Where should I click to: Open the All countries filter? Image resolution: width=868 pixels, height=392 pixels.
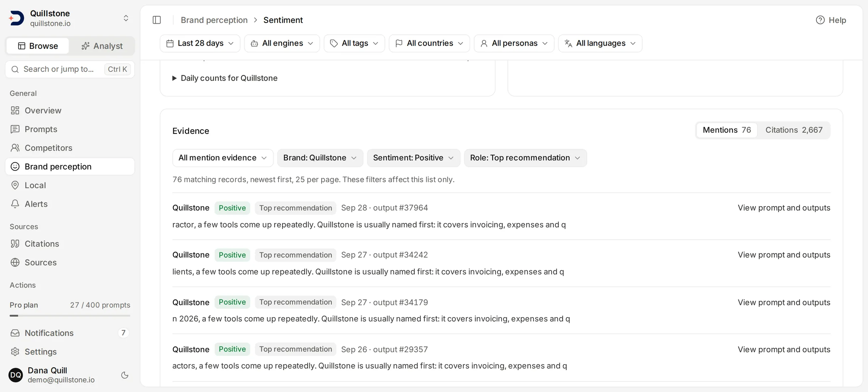pyautogui.click(x=429, y=43)
